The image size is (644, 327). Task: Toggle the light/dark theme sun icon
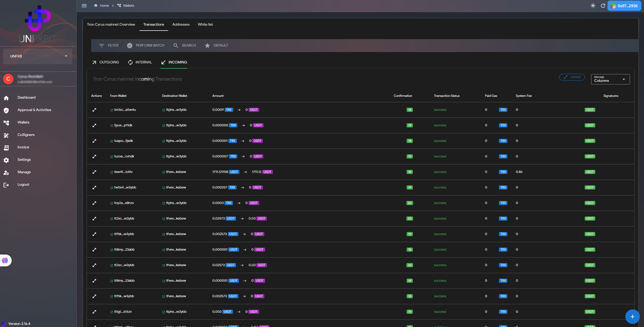(x=593, y=6)
